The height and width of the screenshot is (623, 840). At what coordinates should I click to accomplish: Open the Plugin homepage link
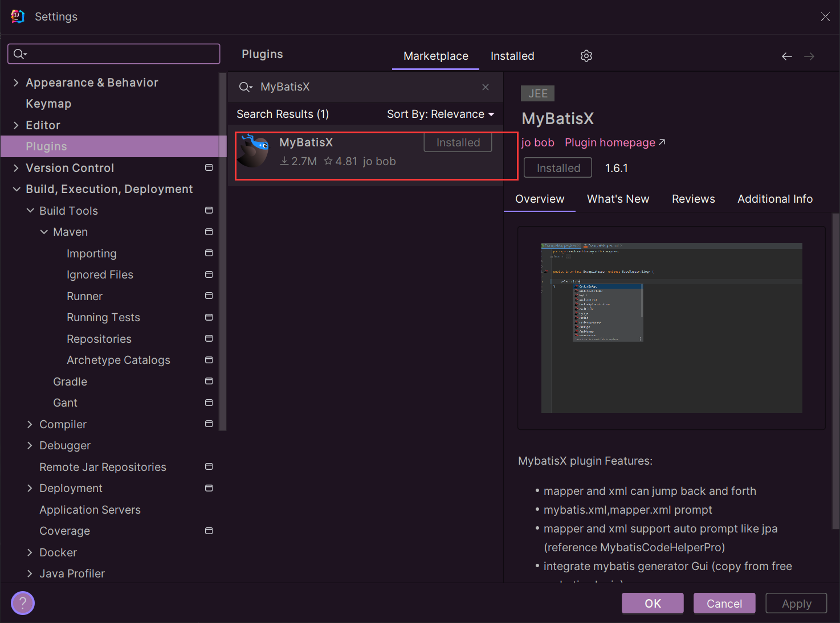[615, 142]
